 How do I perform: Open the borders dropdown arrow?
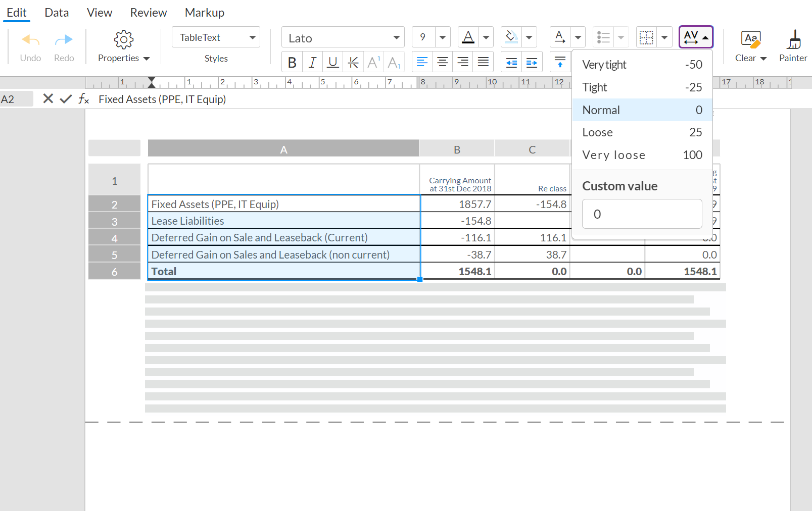click(664, 37)
